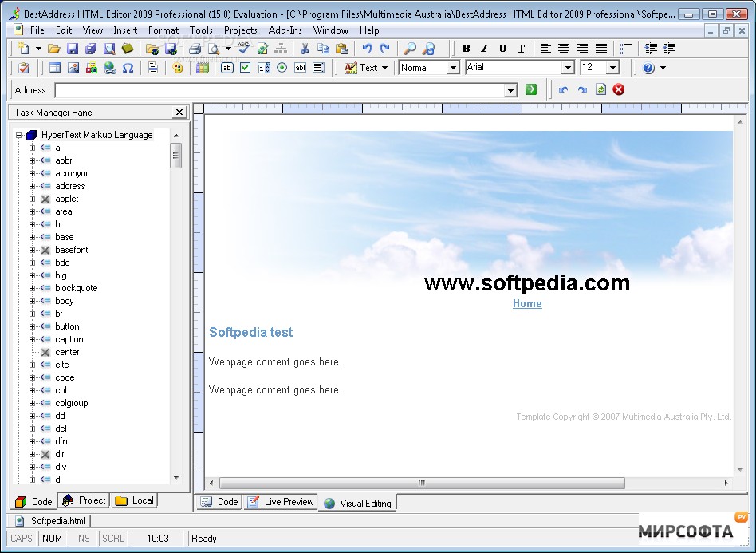
Task: Open the Normal paragraph style dropdown
Action: coord(453,68)
